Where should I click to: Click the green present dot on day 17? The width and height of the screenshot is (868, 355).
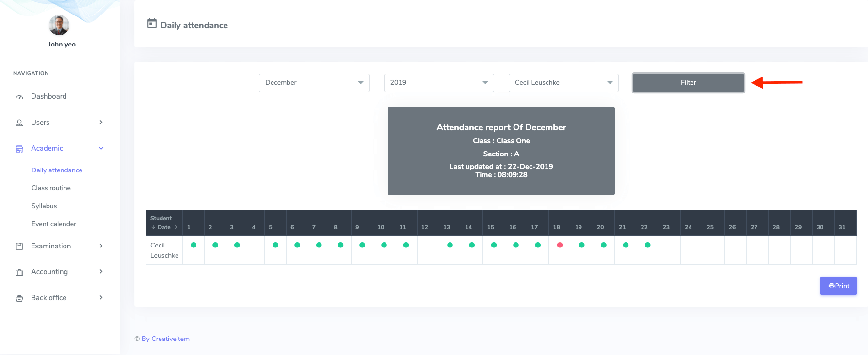point(538,245)
